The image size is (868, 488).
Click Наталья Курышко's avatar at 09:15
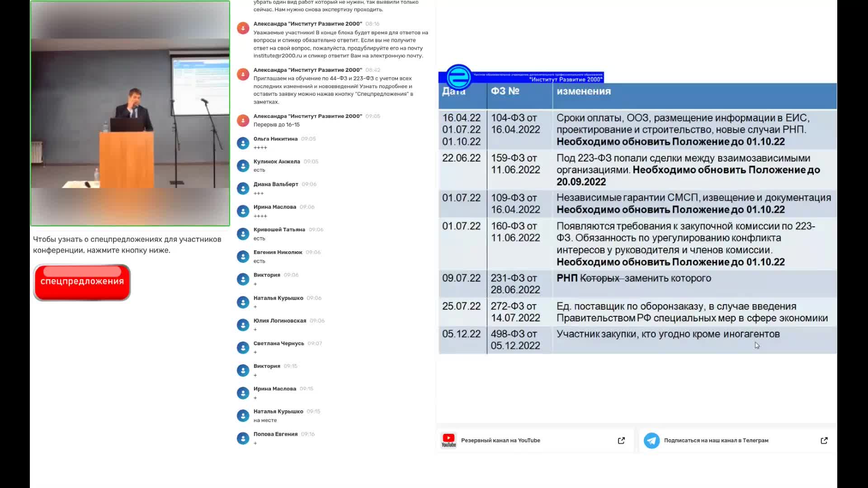(243, 416)
